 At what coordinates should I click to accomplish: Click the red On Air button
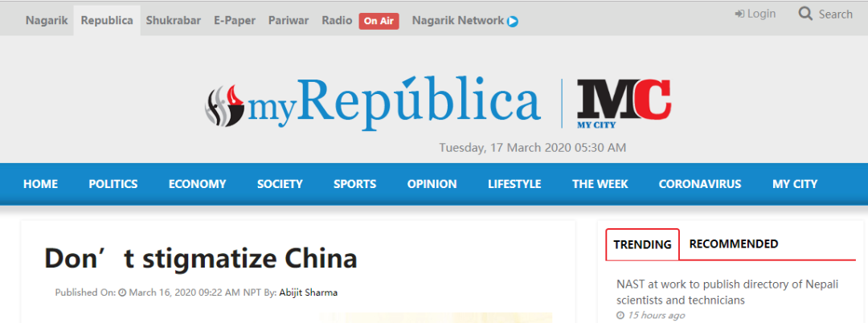point(379,21)
